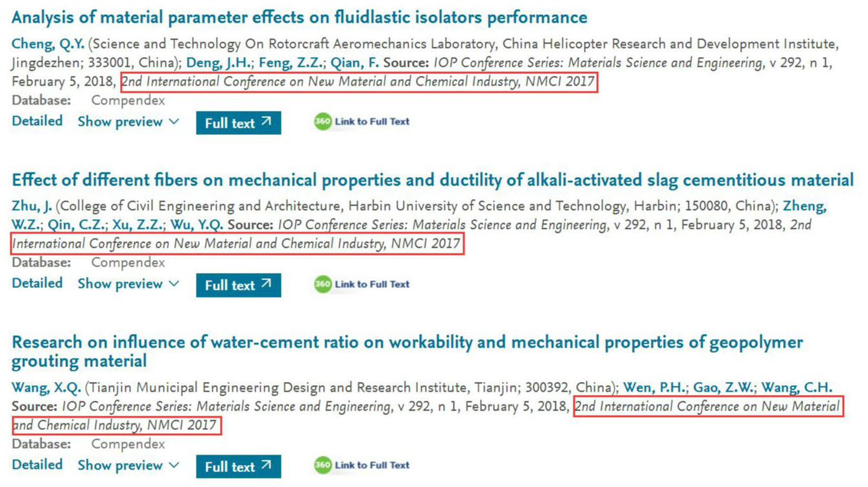Open Detailed view of the Wang, X.Q. record

click(38, 465)
